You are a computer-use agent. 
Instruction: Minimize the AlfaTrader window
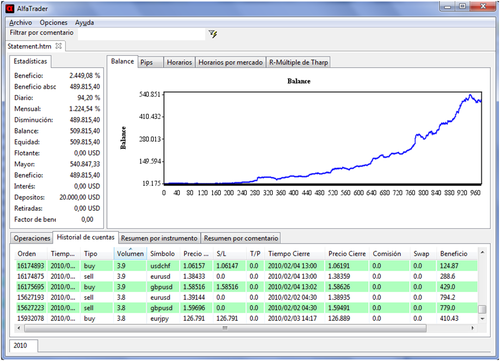coord(448,7)
